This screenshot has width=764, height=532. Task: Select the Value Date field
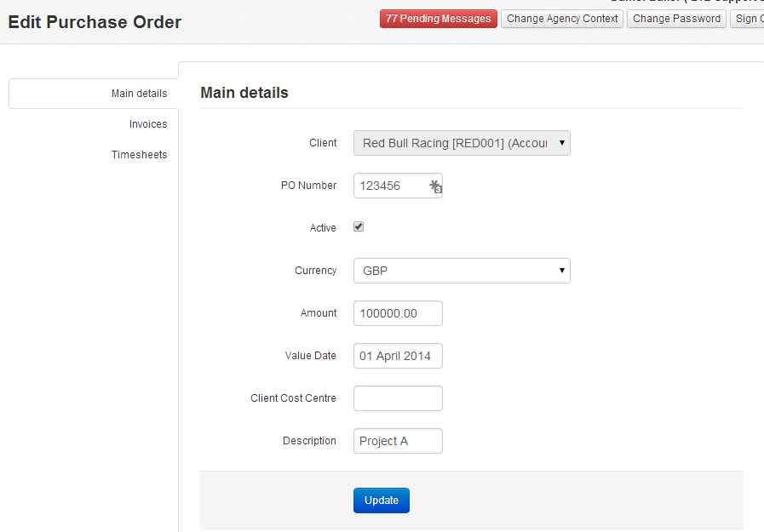coord(398,356)
